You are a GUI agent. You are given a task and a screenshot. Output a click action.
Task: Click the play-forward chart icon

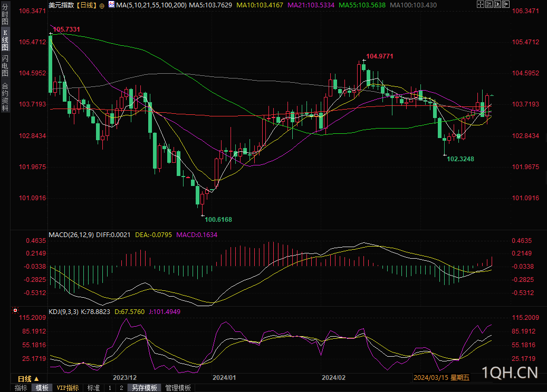[x=497, y=4]
